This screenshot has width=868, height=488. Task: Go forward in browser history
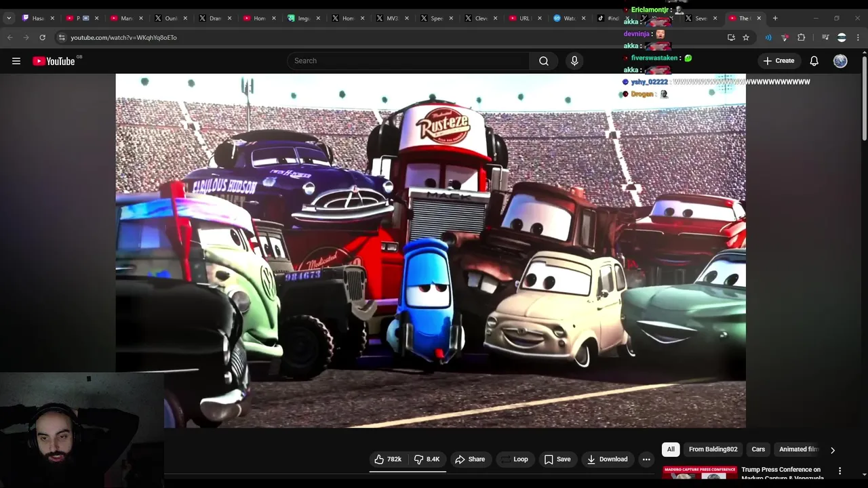[26, 37]
